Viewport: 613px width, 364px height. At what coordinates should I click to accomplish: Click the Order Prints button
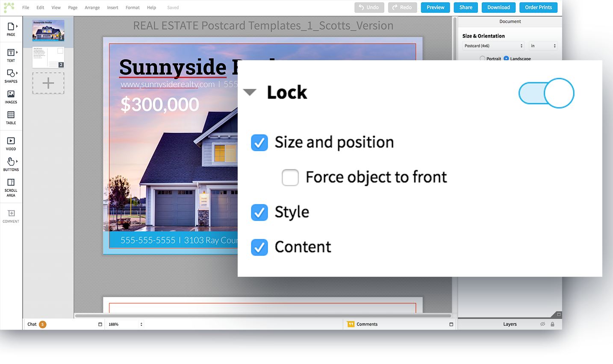(x=538, y=7)
